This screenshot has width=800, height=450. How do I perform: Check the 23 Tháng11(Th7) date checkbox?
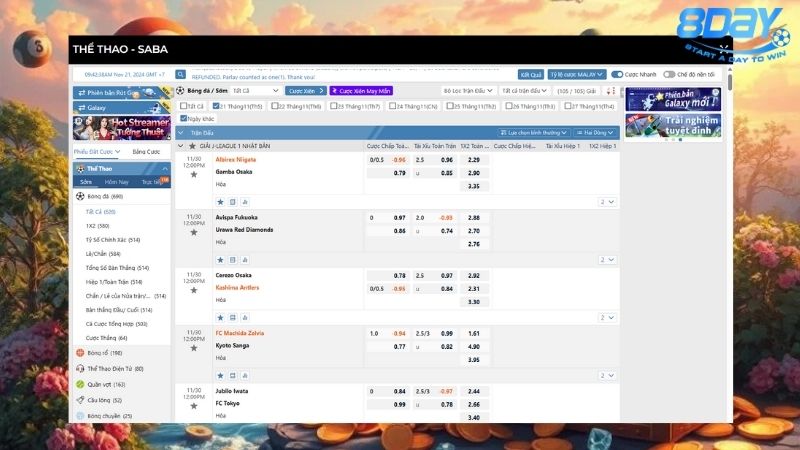[x=334, y=106]
